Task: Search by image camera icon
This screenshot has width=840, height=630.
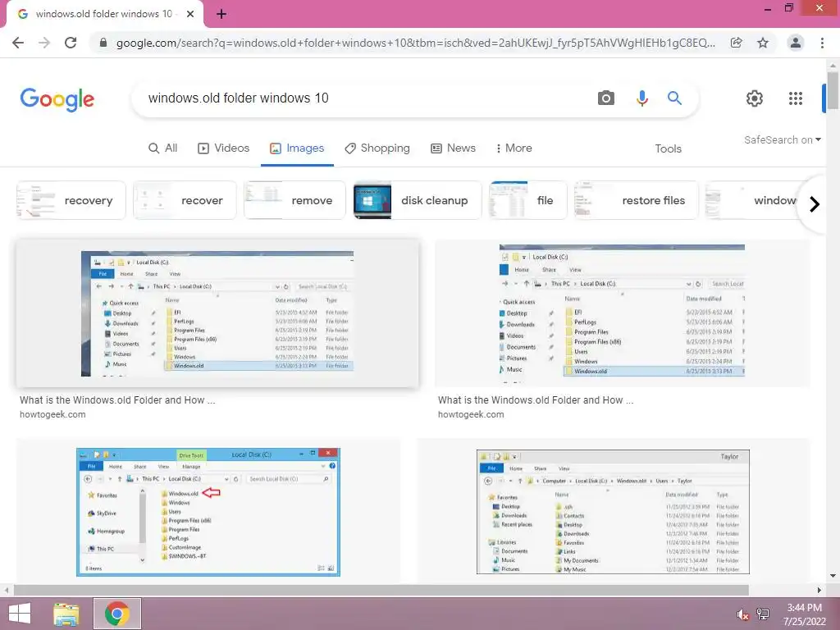Action: point(606,98)
